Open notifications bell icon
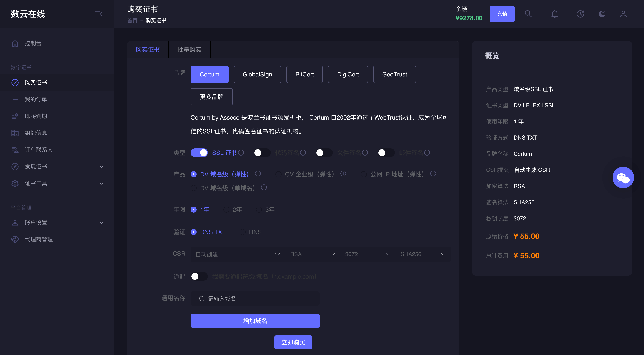This screenshot has width=644, height=355. point(554,14)
